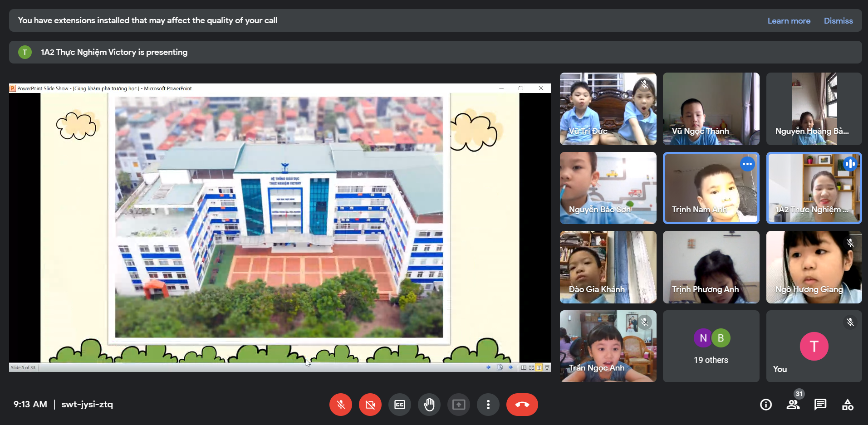Image resolution: width=868 pixels, height=425 pixels.
Task: Click the presenter avatar in the presenting banner
Action: click(x=25, y=52)
